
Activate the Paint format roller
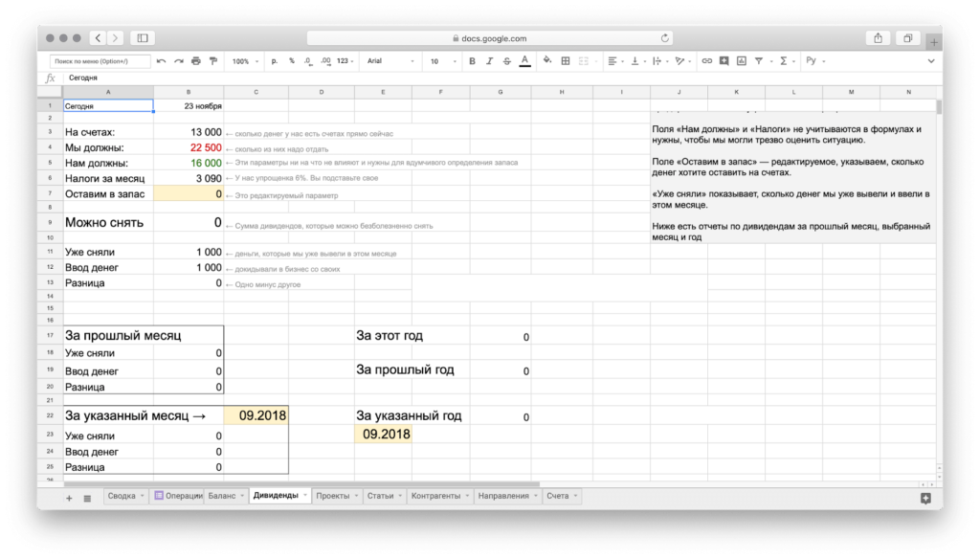point(213,60)
